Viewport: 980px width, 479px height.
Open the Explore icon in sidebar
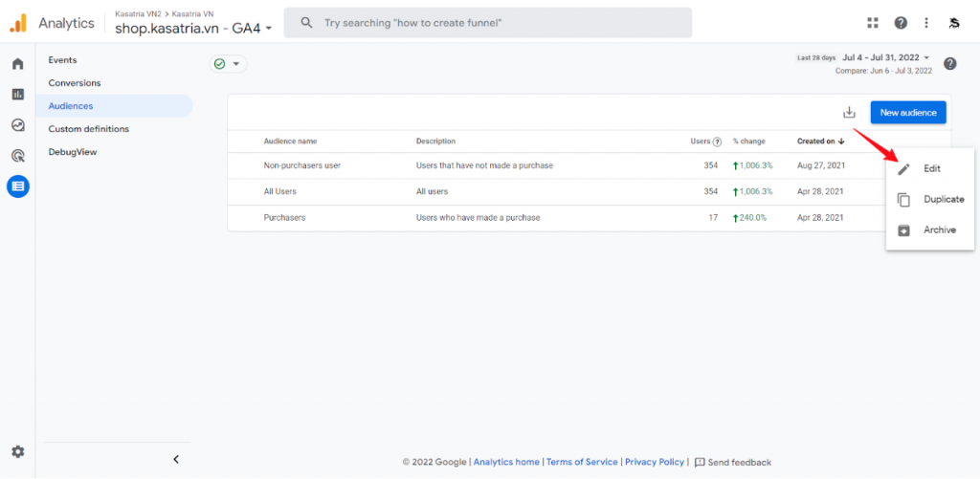(x=18, y=125)
